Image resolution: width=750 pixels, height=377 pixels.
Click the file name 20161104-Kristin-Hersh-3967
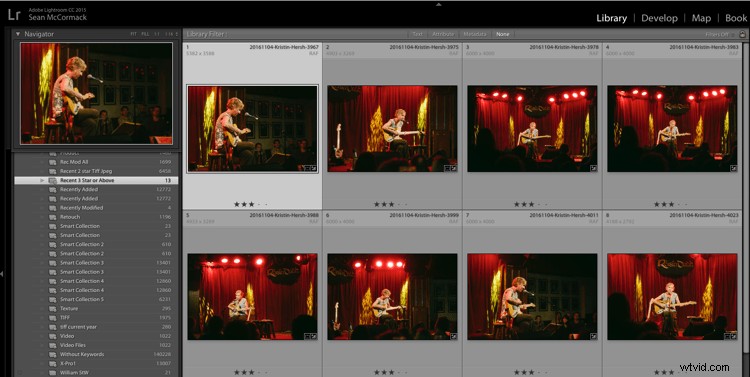point(284,47)
